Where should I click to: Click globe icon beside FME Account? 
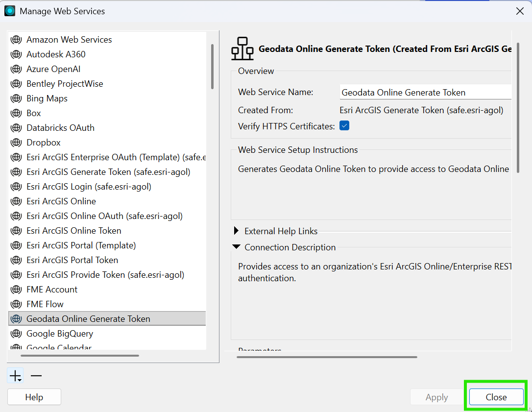click(x=16, y=290)
